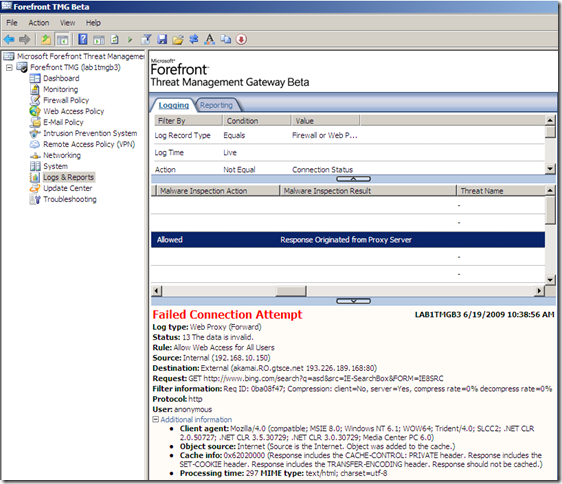Select the highlighted Allowed log entry row

(348, 239)
